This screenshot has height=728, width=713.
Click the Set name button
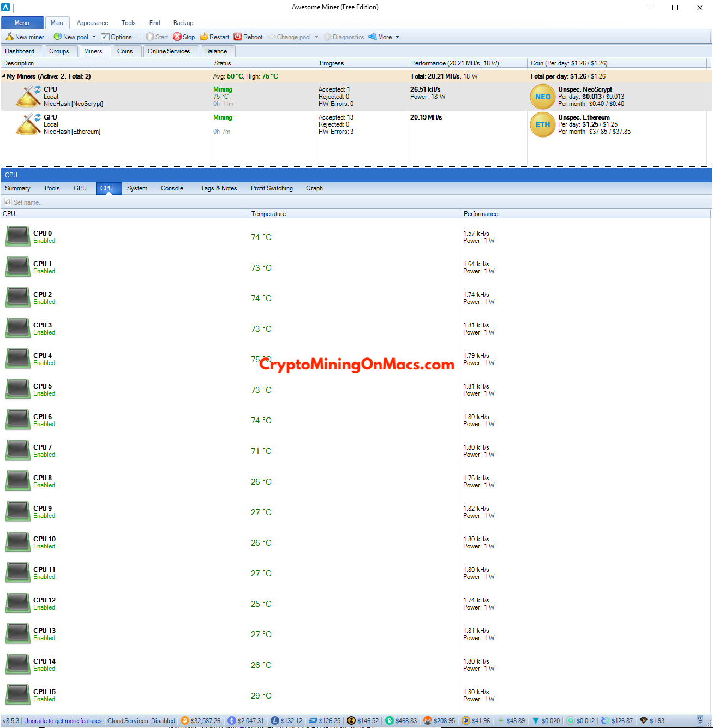point(25,202)
